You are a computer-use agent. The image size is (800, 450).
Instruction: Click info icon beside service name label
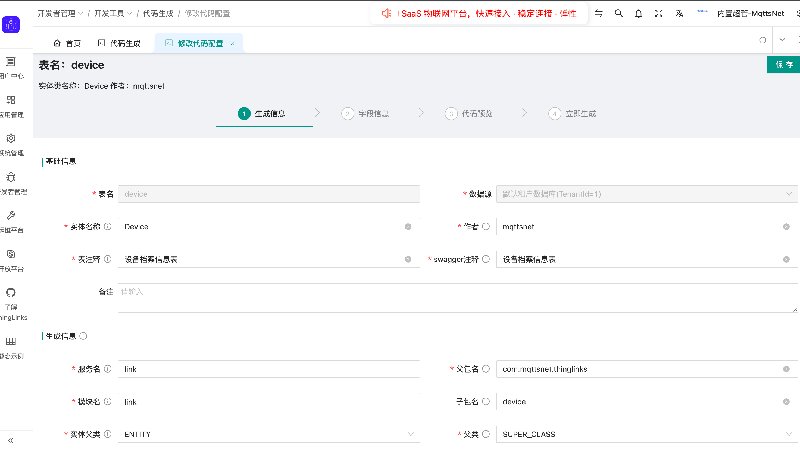point(108,369)
